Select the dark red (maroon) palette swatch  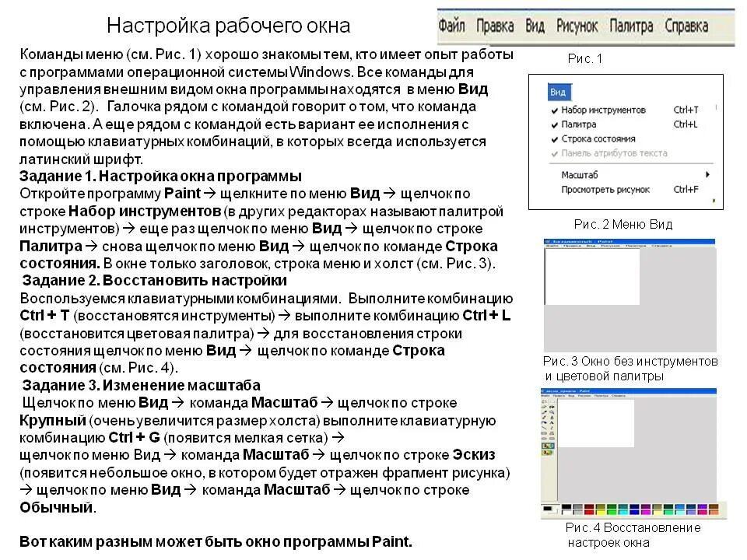click(589, 506)
